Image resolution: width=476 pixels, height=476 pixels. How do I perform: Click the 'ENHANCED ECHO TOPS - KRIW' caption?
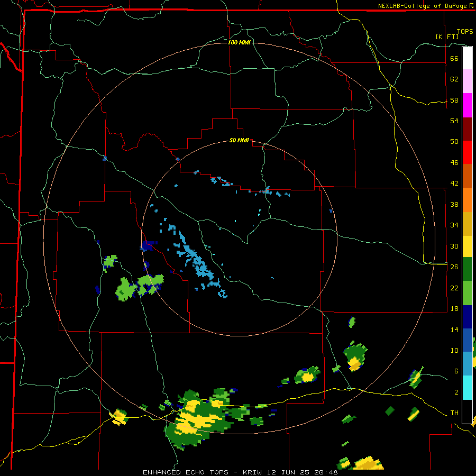201,472
